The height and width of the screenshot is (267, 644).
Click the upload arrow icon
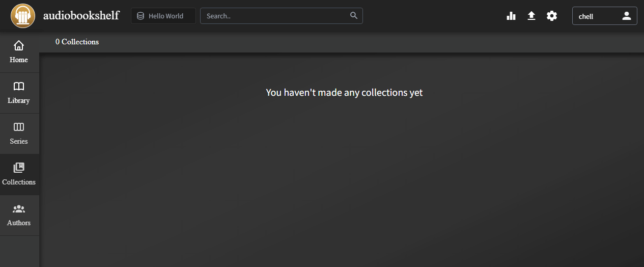531,16
